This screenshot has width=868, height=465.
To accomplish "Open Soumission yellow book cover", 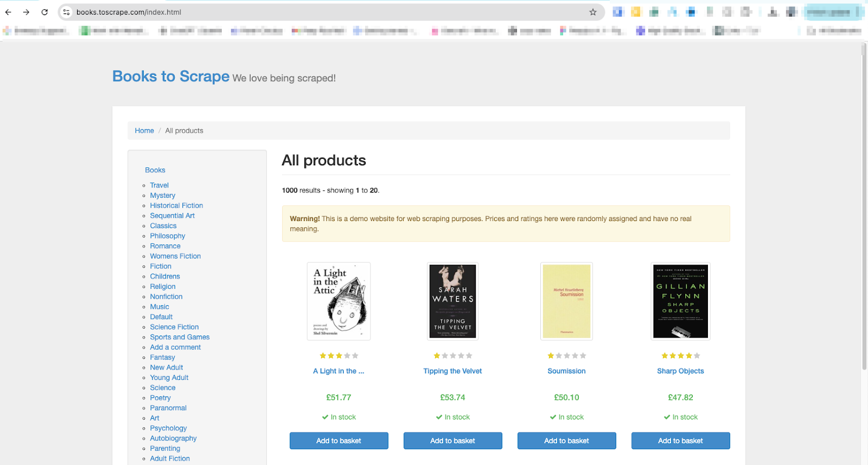I will 566,301.
